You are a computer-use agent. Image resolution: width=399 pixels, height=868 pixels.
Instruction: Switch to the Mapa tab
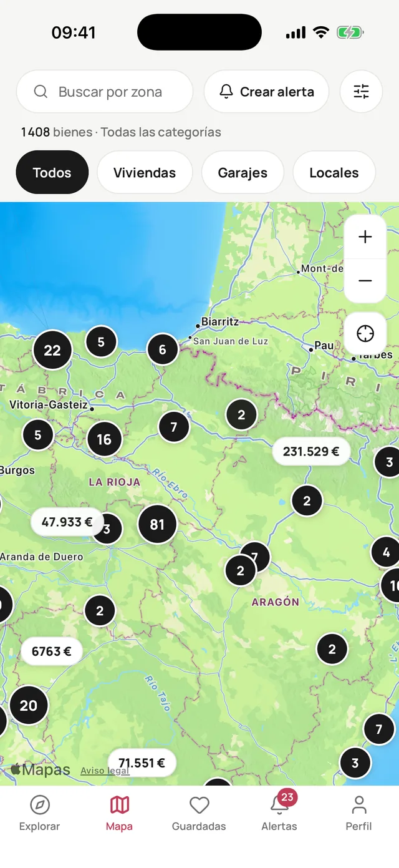(x=119, y=814)
